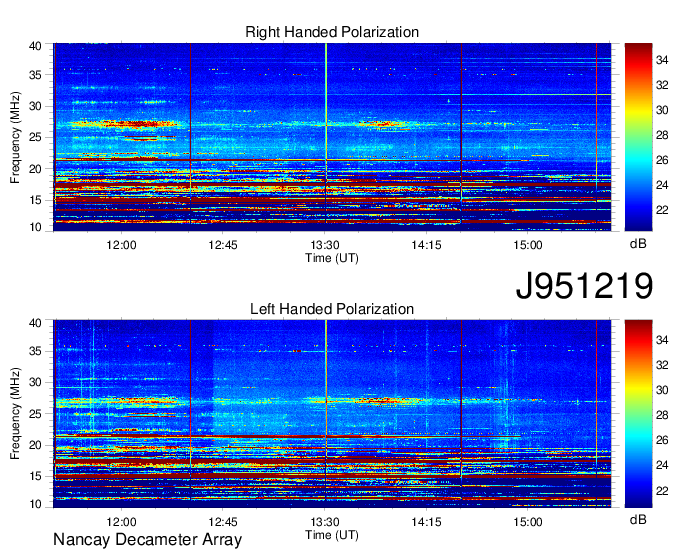Click 12:00 time tick under Left Handed plot

click(x=121, y=522)
